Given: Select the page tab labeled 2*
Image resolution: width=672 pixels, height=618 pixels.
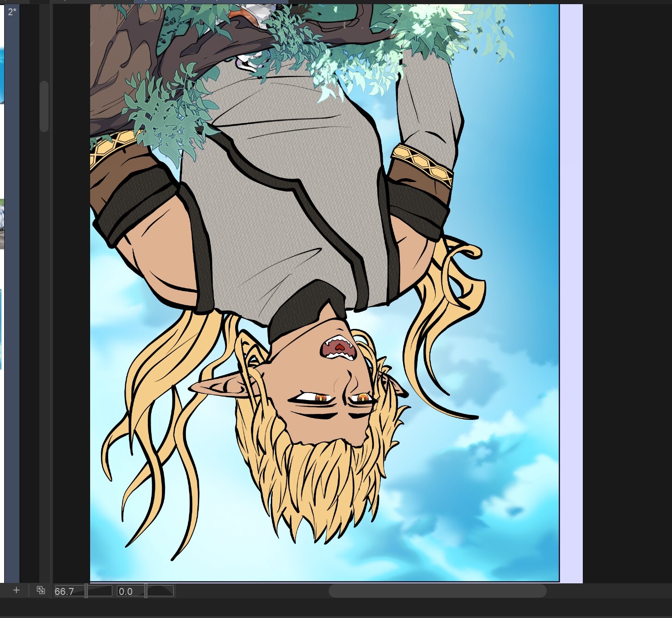Looking at the screenshot, I should coord(12,12).
